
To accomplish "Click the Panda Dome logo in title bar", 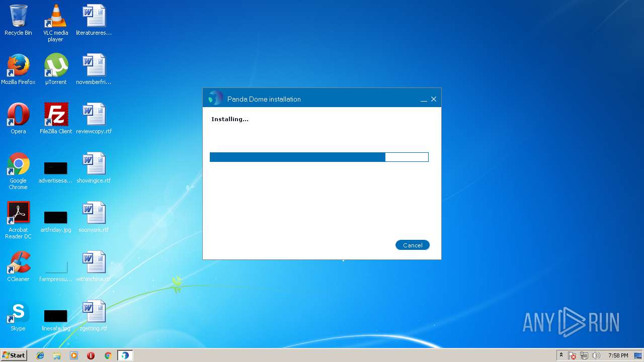I will (215, 98).
